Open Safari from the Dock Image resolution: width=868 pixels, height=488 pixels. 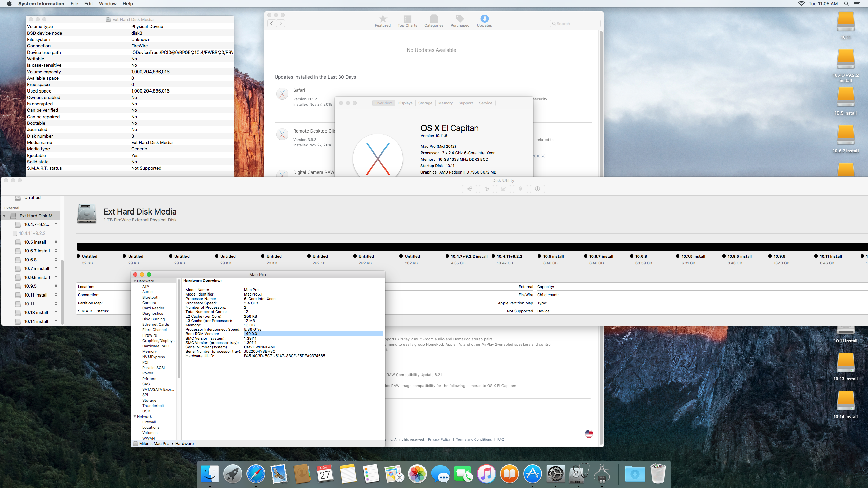tap(256, 474)
